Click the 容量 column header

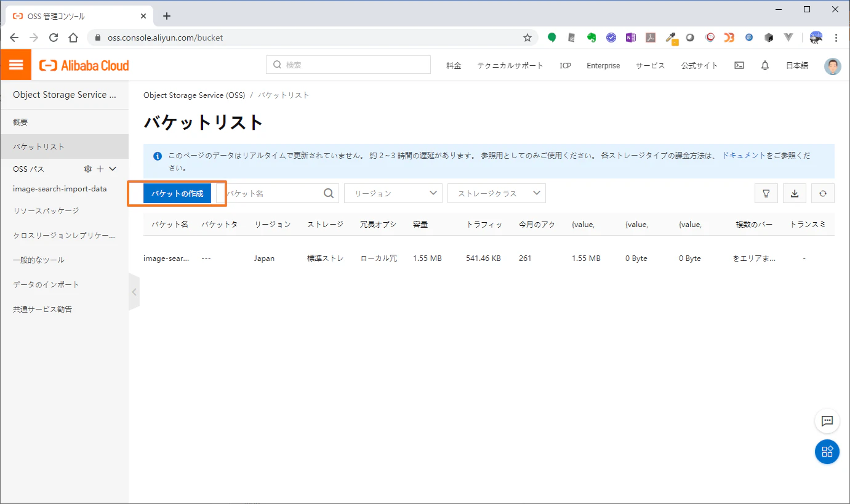(x=421, y=225)
